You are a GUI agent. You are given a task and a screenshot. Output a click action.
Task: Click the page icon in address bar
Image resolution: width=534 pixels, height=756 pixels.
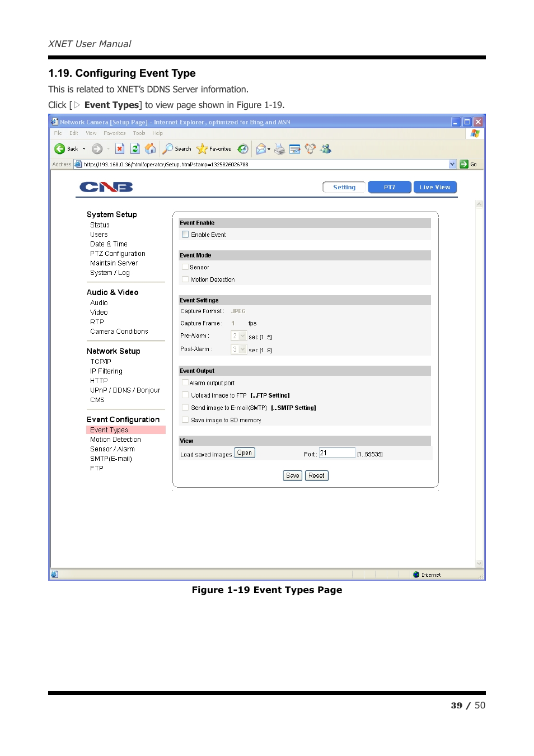78,164
